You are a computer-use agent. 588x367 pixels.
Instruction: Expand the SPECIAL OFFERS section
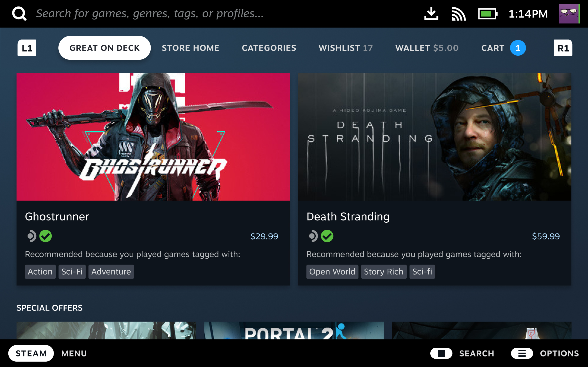point(49,308)
